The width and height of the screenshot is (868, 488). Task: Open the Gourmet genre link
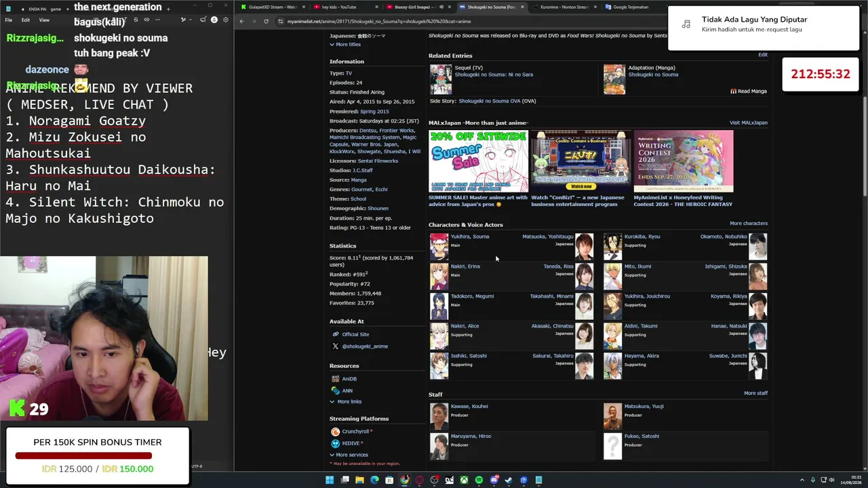[x=361, y=189]
